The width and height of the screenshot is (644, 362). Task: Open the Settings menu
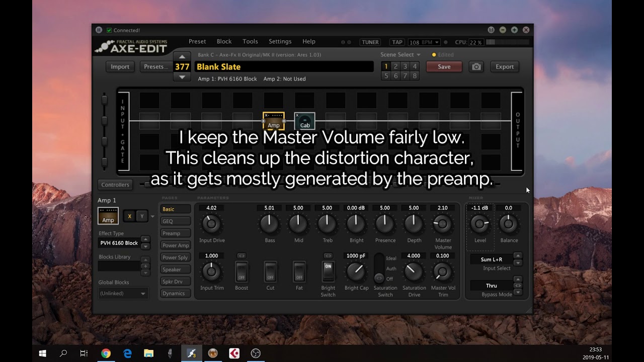tap(280, 42)
